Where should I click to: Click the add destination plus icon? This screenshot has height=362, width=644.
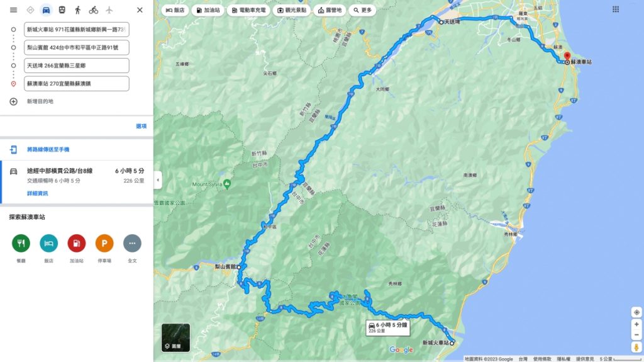pos(14,101)
